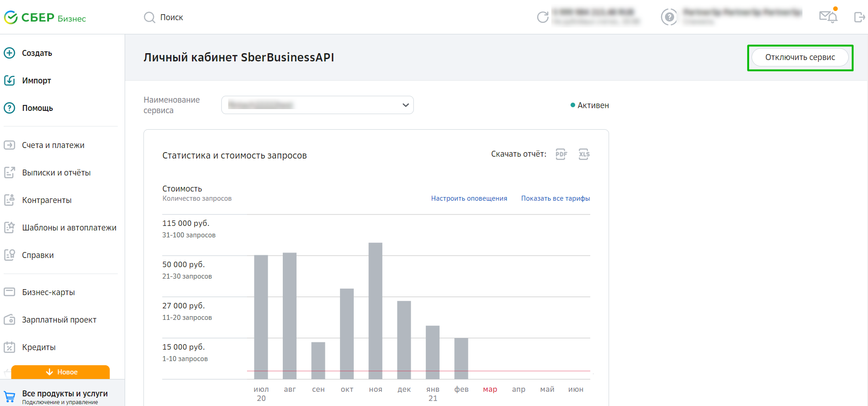Click the Импорт icon in sidebar
This screenshot has width=868, height=406.
(10, 81)
